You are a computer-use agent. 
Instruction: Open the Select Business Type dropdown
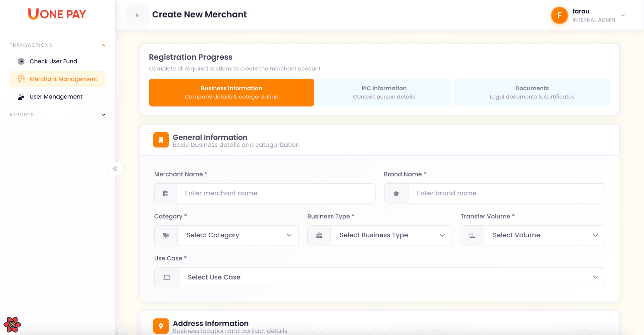pyautogui.click(x=391, y=235)
